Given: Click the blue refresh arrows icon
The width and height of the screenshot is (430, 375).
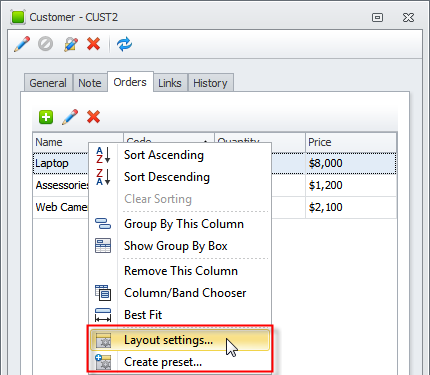Looking at the screenshot, I should [x=124, y=44].
